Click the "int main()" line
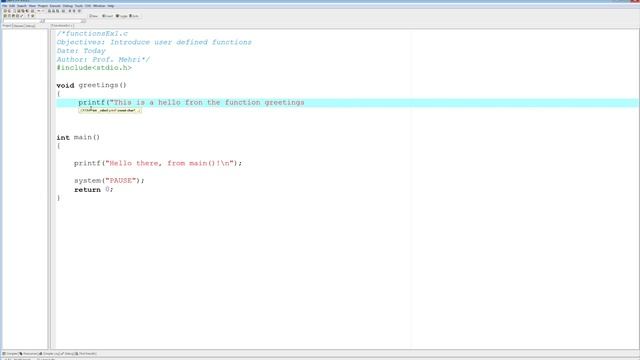Viewport: 640px width, 360px height. pos(78,137)
